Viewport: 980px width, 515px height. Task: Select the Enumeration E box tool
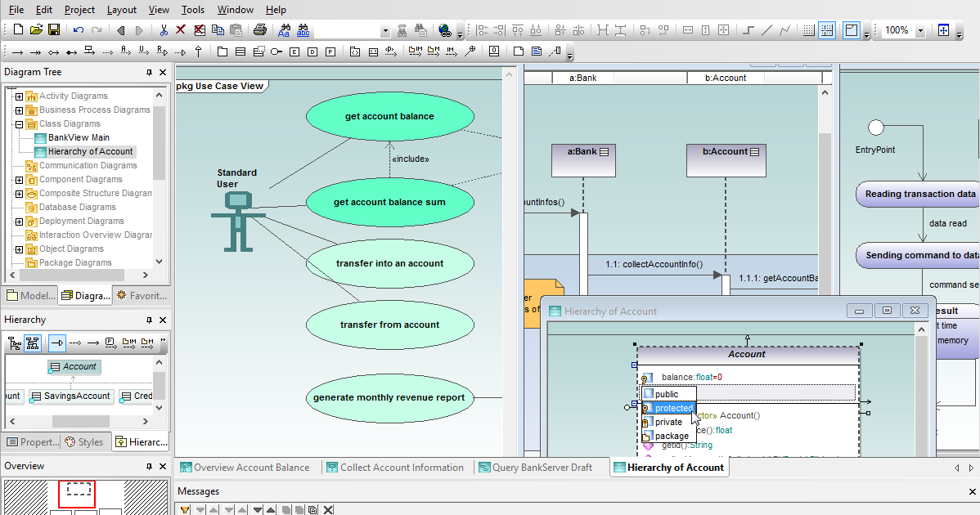[294, 51]
